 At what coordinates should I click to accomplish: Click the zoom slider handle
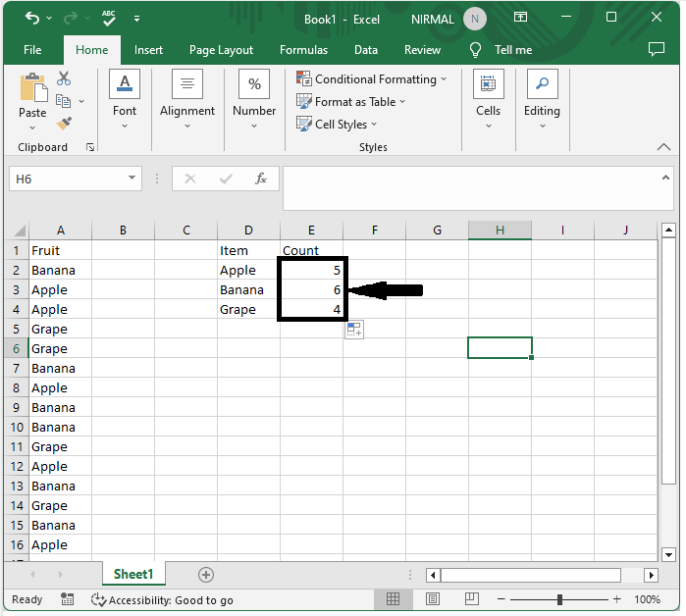[559, 599]
